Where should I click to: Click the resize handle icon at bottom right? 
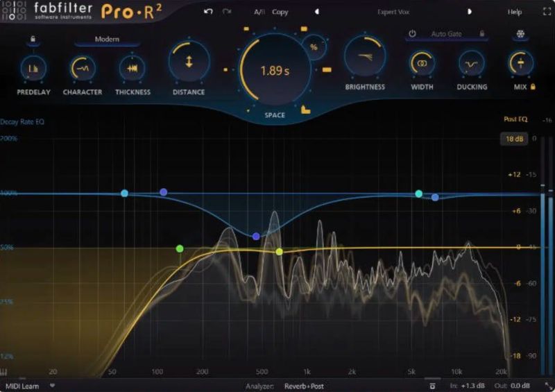[548, 386]
